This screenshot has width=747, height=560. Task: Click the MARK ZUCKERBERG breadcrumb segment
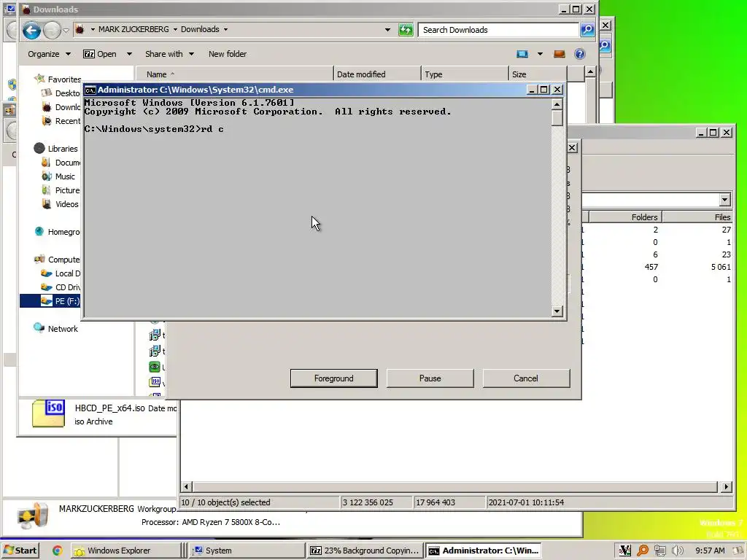(x=133, y=29)
